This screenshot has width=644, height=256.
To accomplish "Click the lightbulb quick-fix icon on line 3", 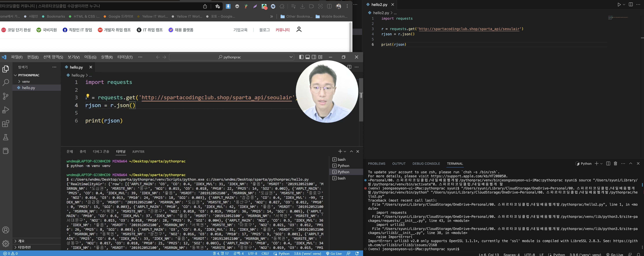I will coord(87,96).
